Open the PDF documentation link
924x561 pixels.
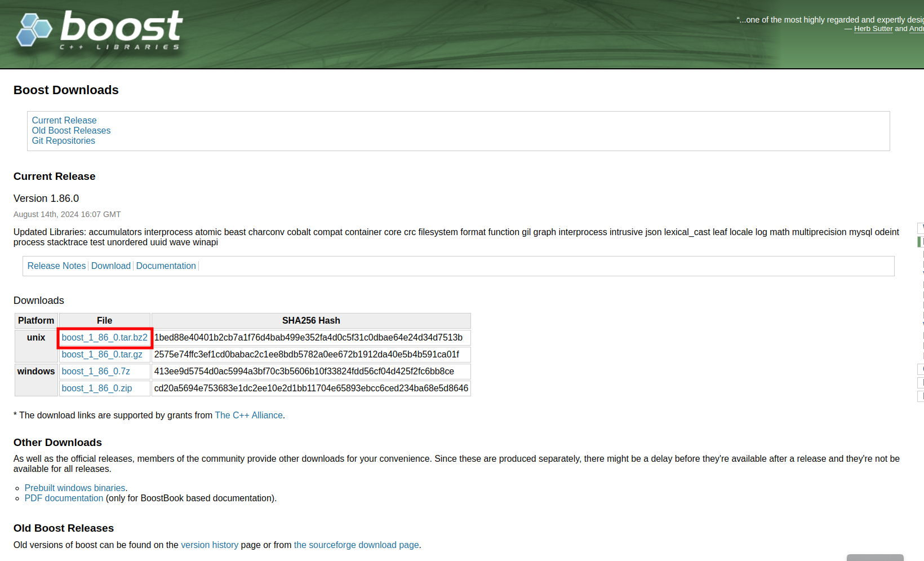[x=64, y=498]
